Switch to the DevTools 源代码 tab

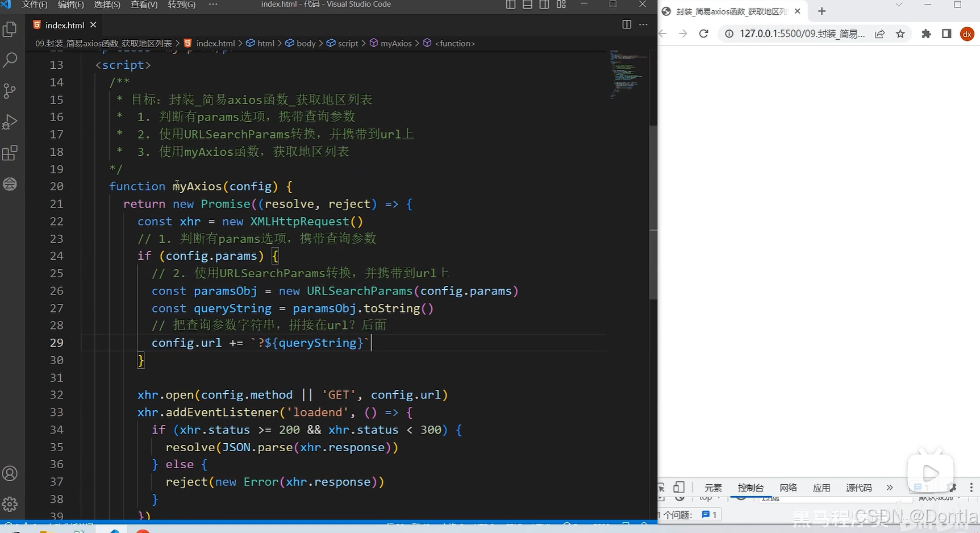pos(859,488)
